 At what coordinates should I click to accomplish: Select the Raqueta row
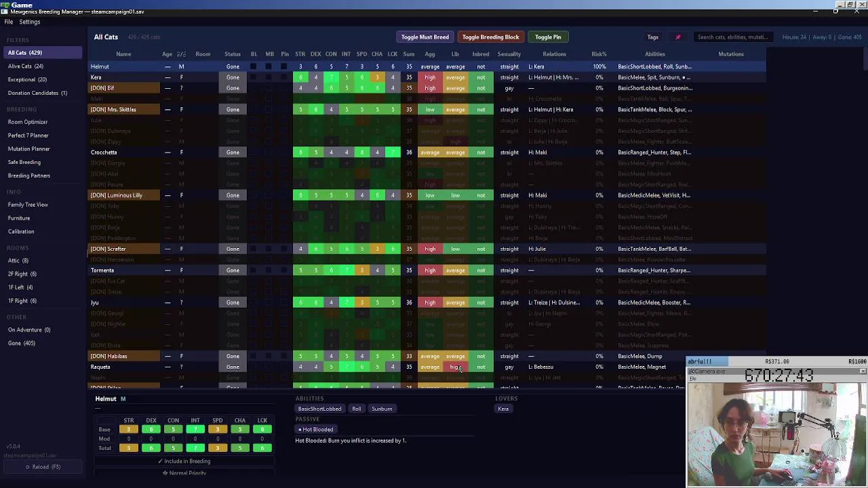tap(427, 367)
